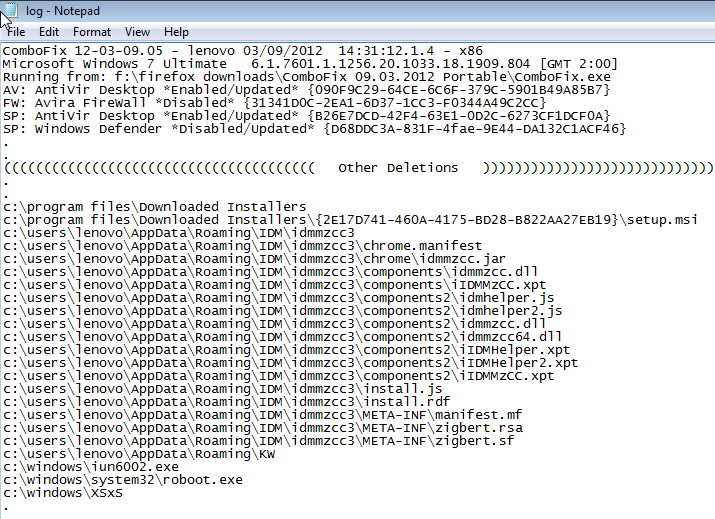Open the Help menu

click(176, 32)
